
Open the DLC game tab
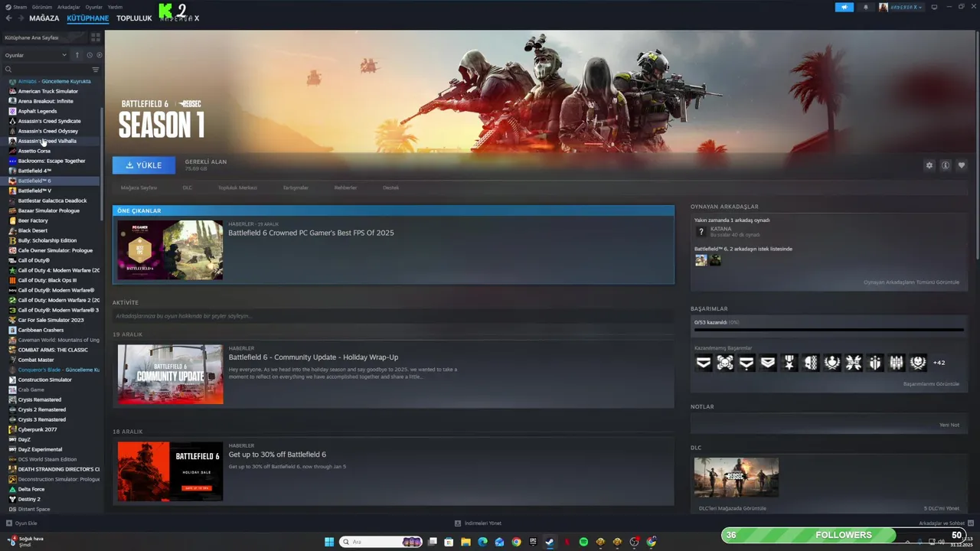(188, 187)
